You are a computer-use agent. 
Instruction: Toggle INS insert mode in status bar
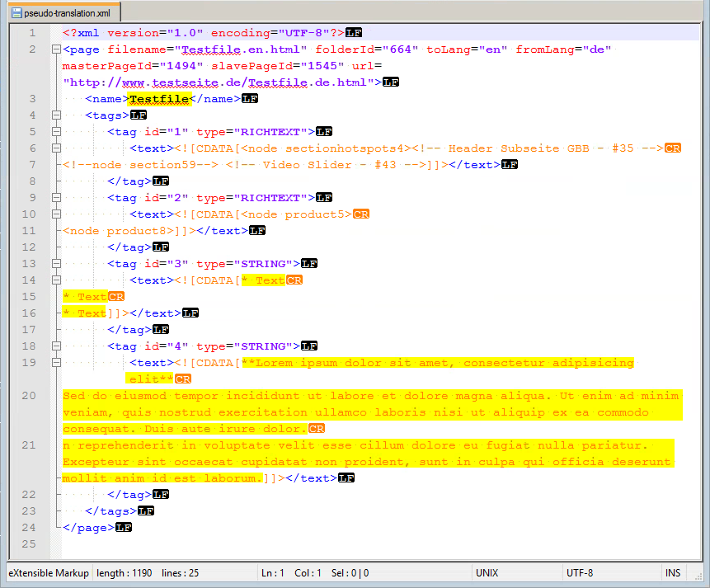pyautogui.click(x=674, y=573)
